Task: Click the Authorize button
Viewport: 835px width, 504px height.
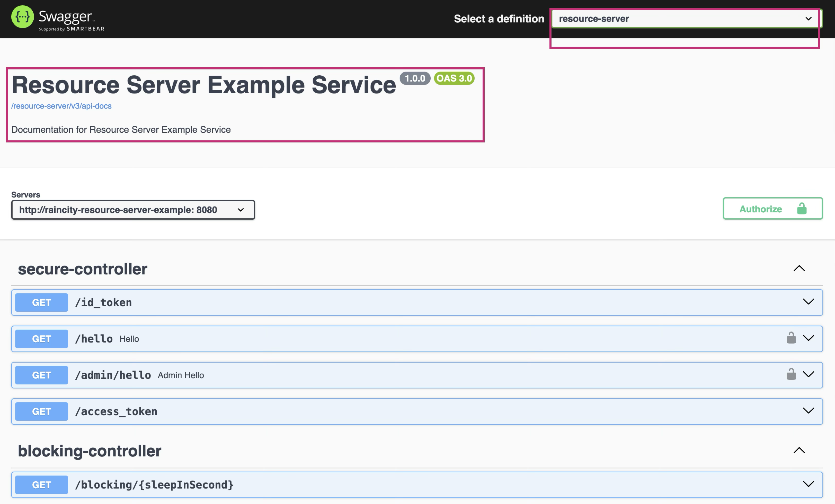Action: 773,209
